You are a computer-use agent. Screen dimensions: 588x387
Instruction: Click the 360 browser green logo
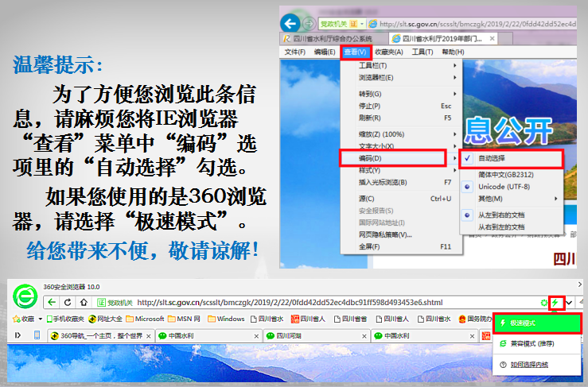tap(25, 296)
